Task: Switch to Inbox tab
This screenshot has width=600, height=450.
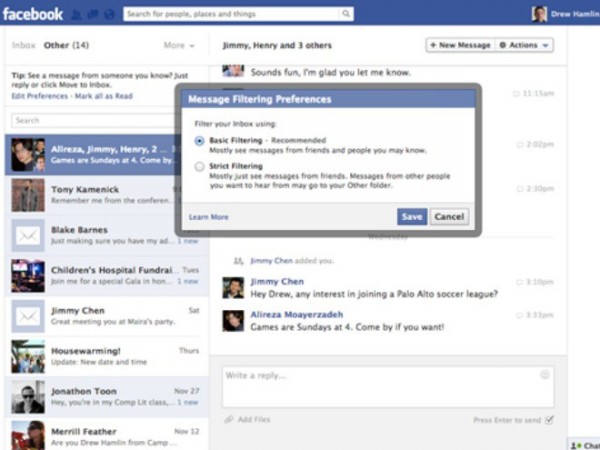Action: click(x=24, y=45)
